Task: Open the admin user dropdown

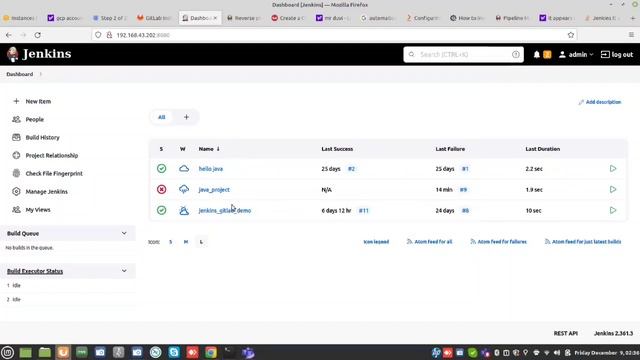Action: coord(576,54)
